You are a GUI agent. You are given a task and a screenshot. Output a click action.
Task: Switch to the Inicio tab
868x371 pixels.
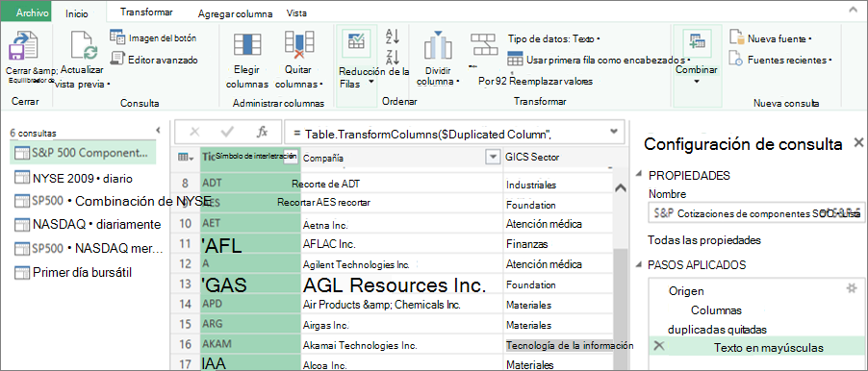coord(77,13)
